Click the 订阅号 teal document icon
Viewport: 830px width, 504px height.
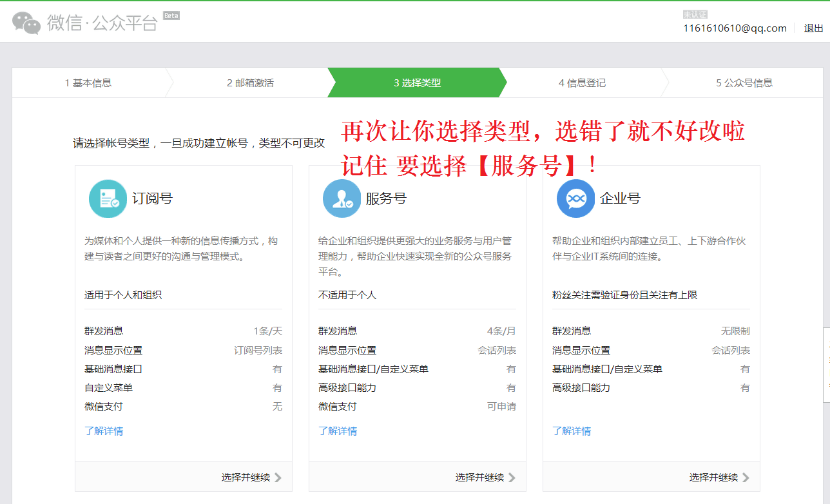click(x=108, y=199)
